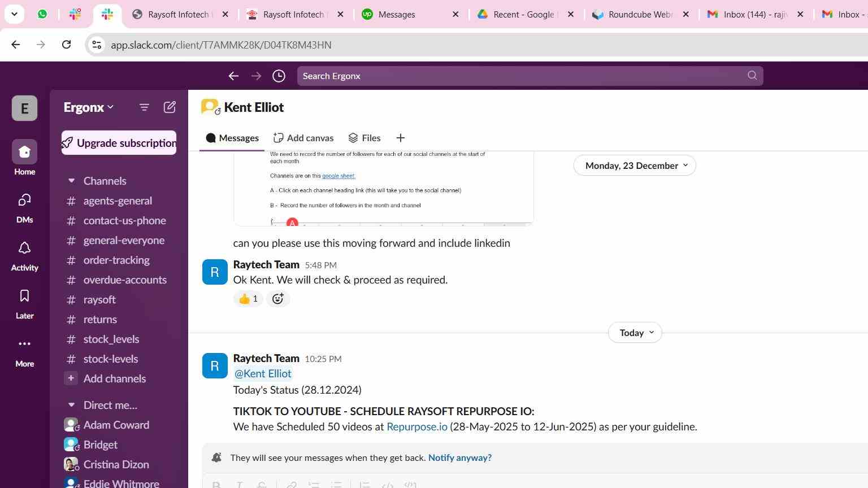
Task: Collapse the Channels section
Action: click(x=71, y=181)
